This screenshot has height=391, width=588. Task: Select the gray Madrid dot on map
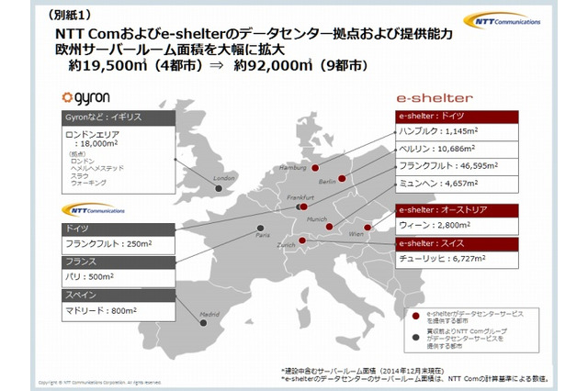[x=203, y=323]
